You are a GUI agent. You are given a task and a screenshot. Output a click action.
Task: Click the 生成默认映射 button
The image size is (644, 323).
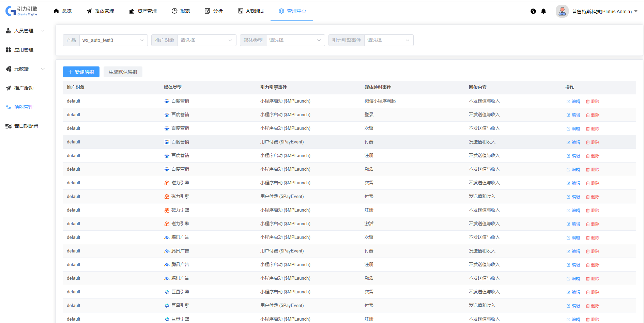123,72
